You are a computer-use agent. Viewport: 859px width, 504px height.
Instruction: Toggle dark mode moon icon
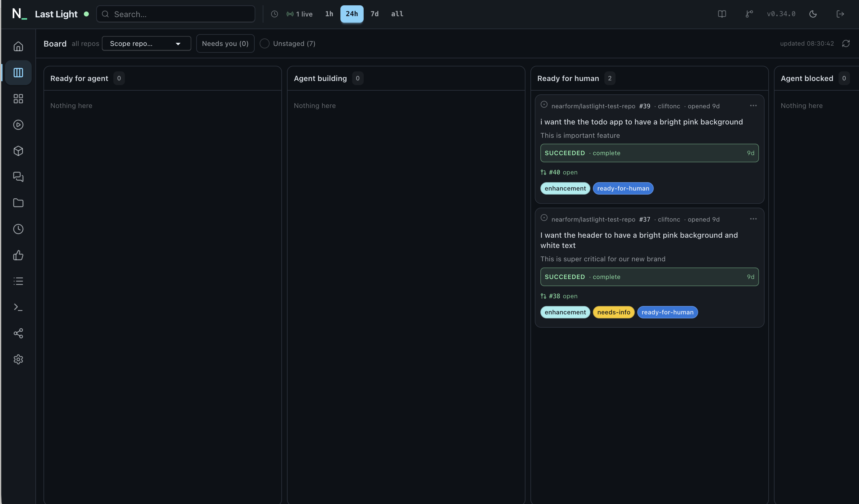(x=813, y=14)
